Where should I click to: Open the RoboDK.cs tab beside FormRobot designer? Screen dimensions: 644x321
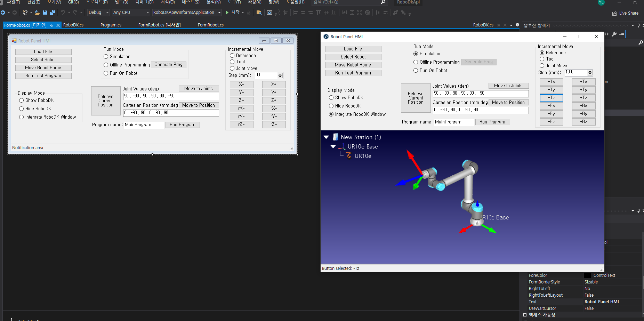73,25
